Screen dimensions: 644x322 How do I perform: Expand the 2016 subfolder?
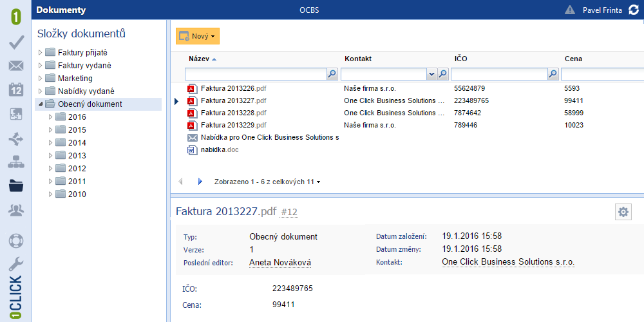[50, 117]
